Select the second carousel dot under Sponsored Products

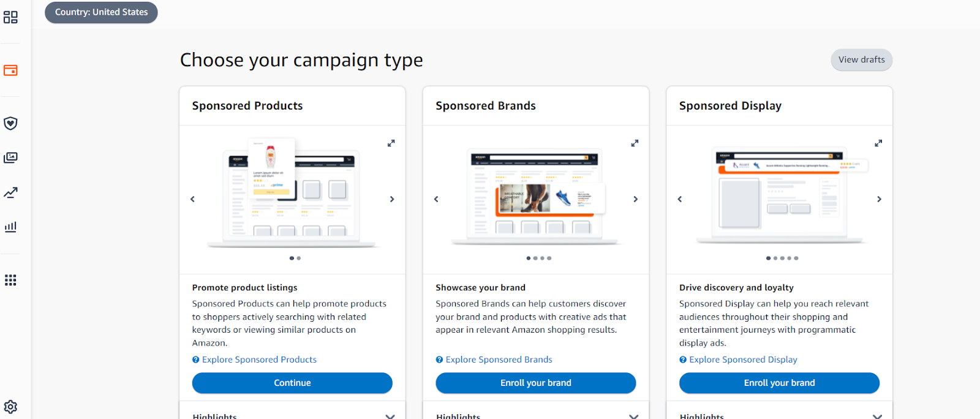(298, 258)
